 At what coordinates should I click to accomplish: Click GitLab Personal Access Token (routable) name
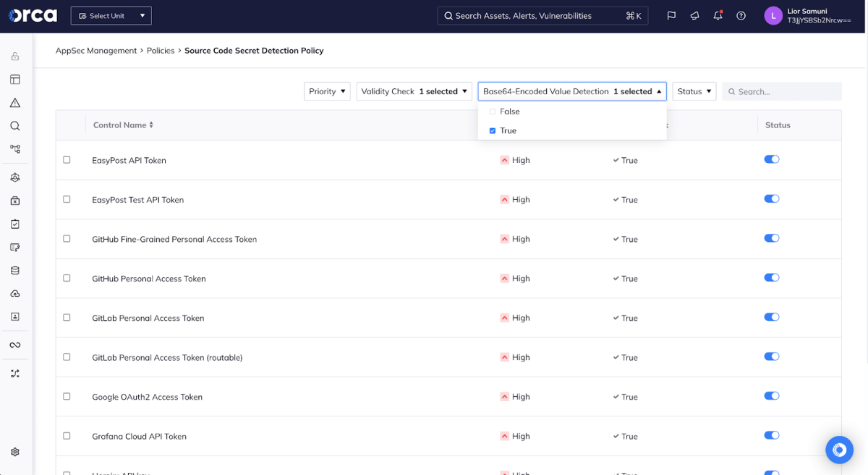point(167,358)
